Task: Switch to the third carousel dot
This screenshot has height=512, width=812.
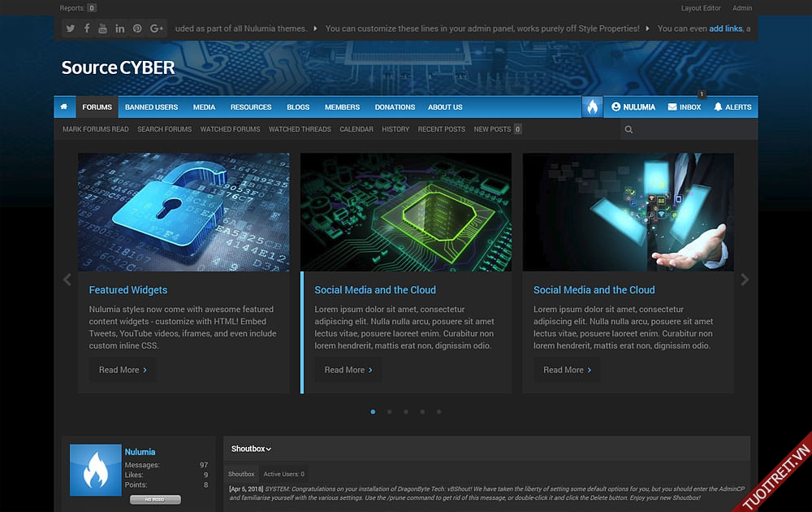Action: 406,412
